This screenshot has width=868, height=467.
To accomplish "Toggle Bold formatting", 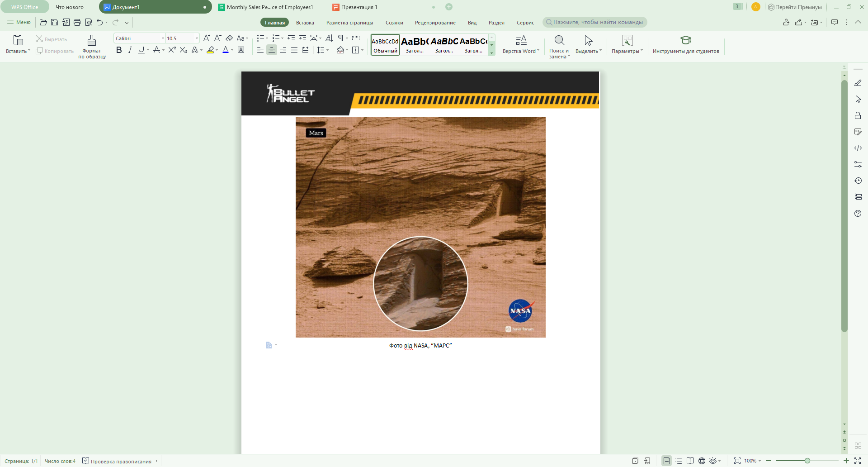I will 119,50.
